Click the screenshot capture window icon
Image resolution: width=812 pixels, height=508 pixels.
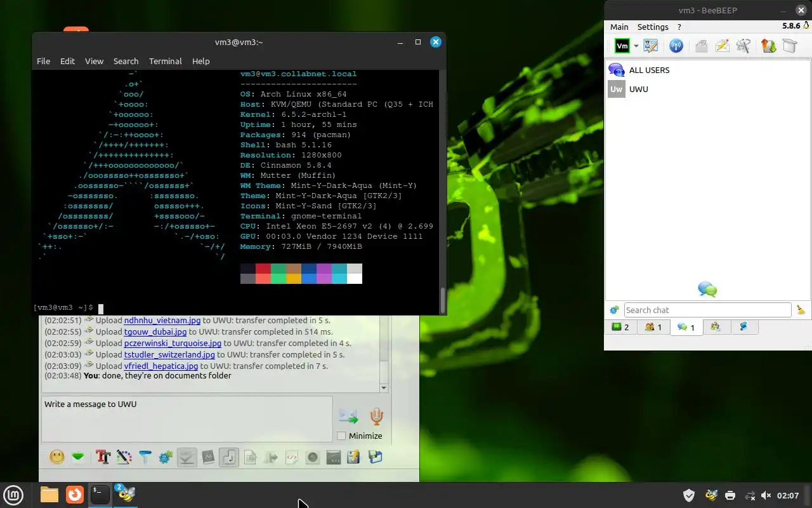click(x=333, y=457)
